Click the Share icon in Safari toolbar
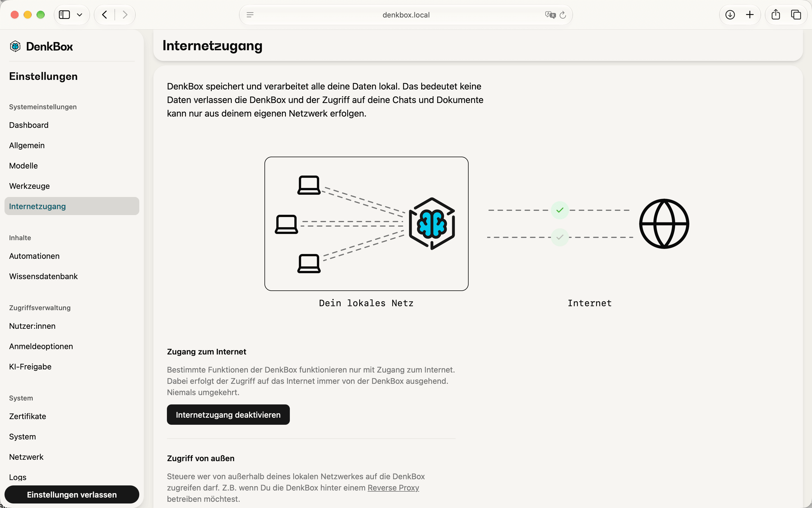Viewport: 812px width, 508px height. (776, 14)
